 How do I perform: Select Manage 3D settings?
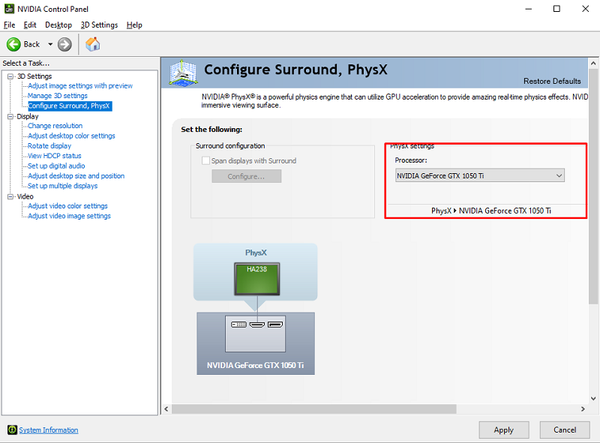point(57,96)
